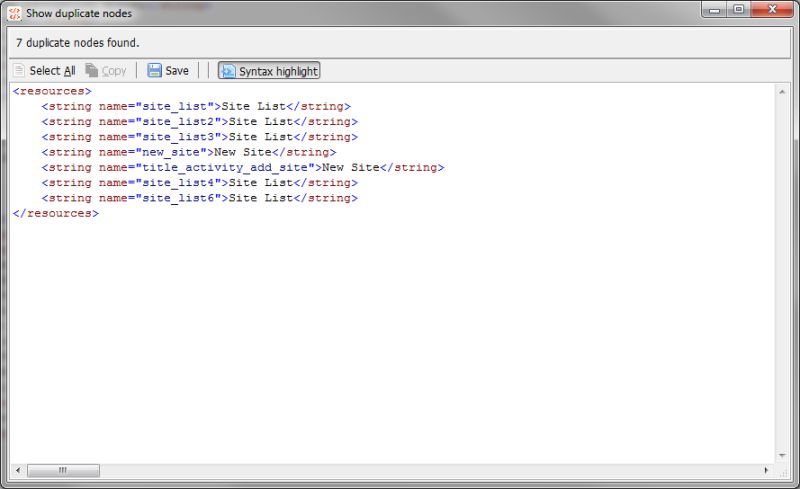Viewport: 800px width, 489px height.
Task: Click the line with name="site_list4"
Action: pyautogui.click(x=200, y=183)
